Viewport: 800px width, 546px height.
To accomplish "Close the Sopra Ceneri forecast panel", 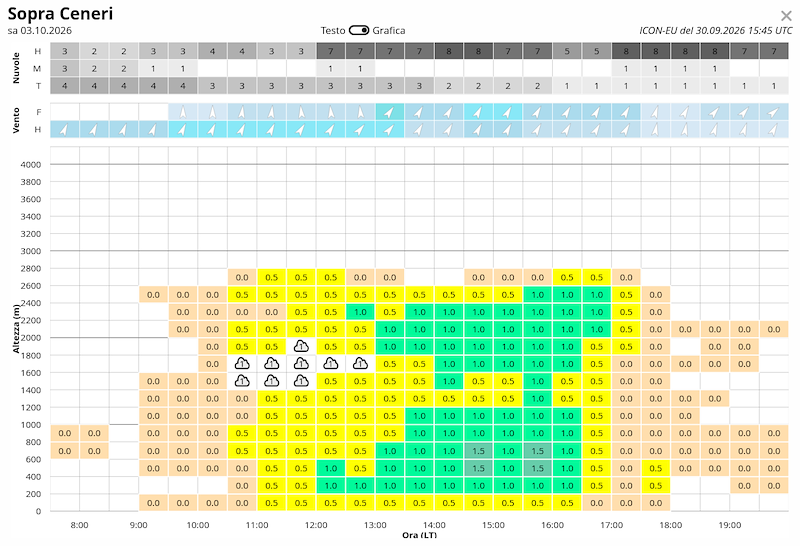I will coord(786,16).
